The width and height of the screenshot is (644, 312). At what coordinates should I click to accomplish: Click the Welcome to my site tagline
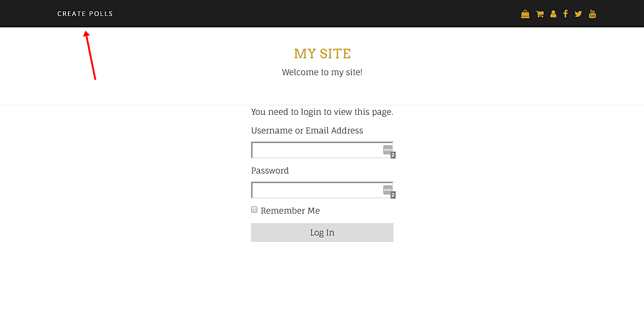pos(322,72)
